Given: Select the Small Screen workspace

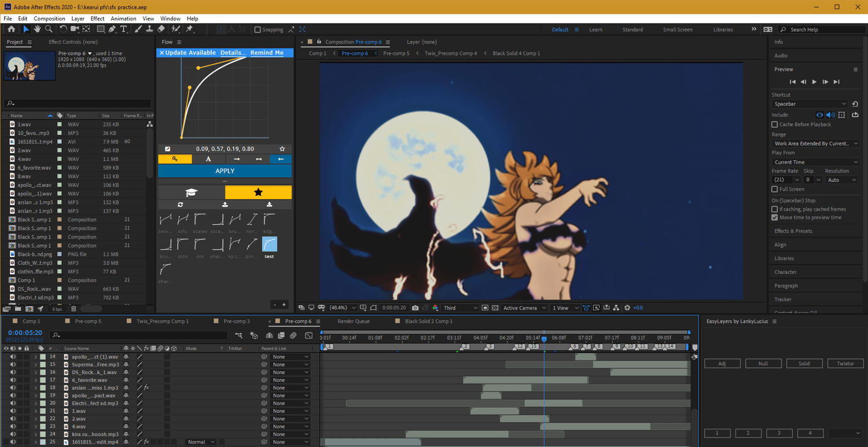Looking at the screenshot, I should (678, 30).
